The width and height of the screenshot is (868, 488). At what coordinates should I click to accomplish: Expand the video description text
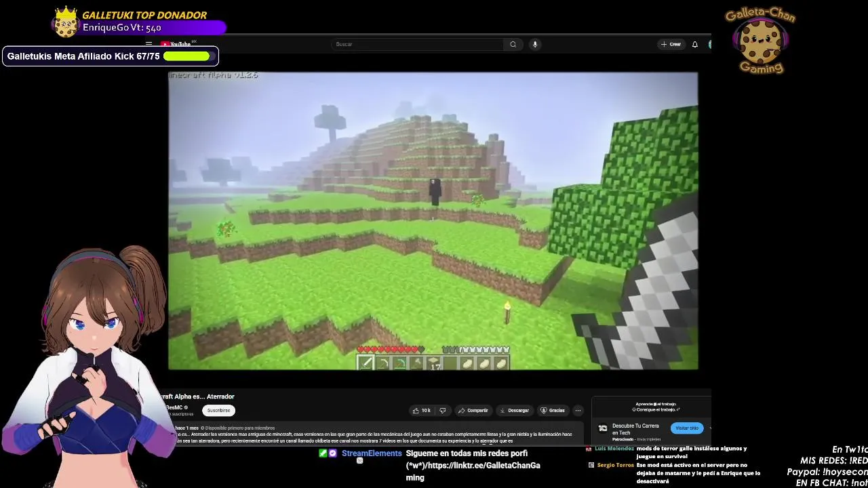[373, 437]
